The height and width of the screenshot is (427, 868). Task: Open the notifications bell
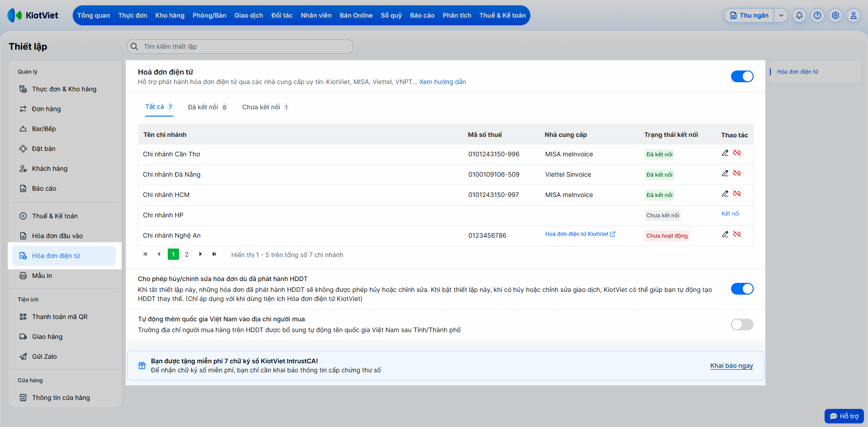click(799, 15)
